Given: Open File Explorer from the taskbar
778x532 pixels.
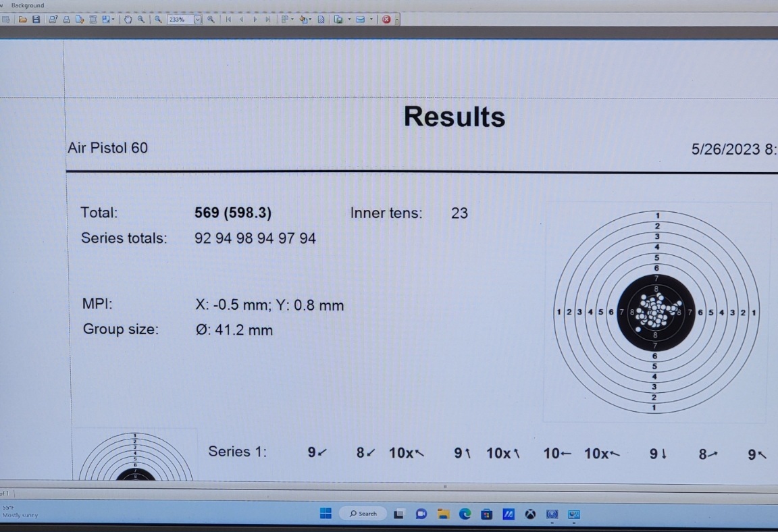Looking at the screenshot, I should (x=443, y=514).
